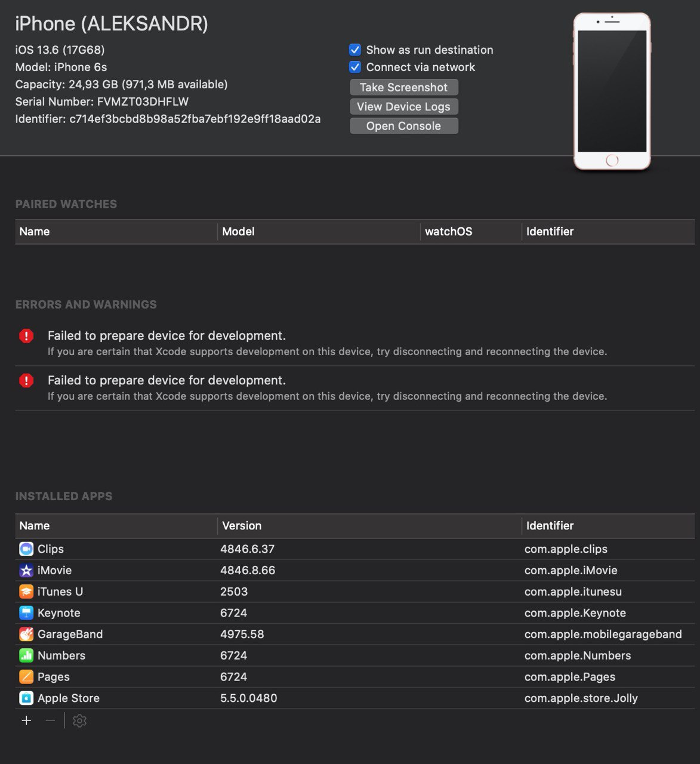The image size is (700, 764).
Task: Click com.apple.itunesu identifier
Action: point(573,592)
